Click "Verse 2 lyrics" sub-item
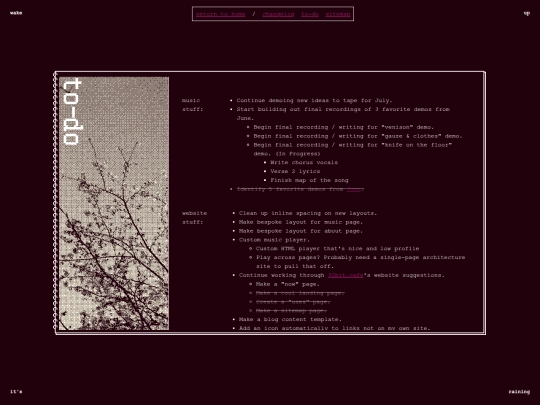Image resolution: width=540 pixels, height=405 pixels. [295, 172]
